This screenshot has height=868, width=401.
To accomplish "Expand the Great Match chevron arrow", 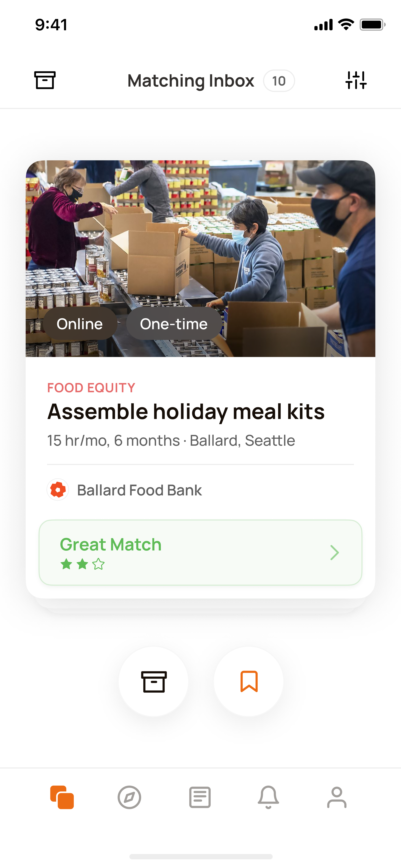I will point(334,553).
